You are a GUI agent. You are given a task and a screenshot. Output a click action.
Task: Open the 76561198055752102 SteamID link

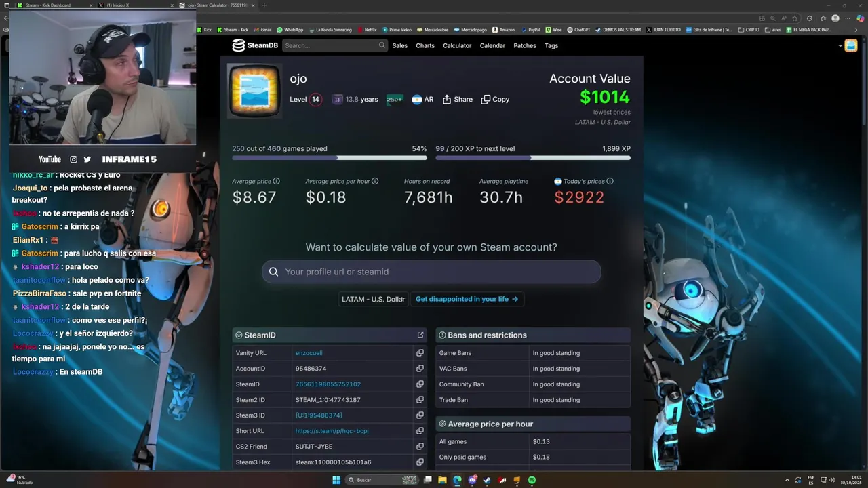[x=328, y=384]
